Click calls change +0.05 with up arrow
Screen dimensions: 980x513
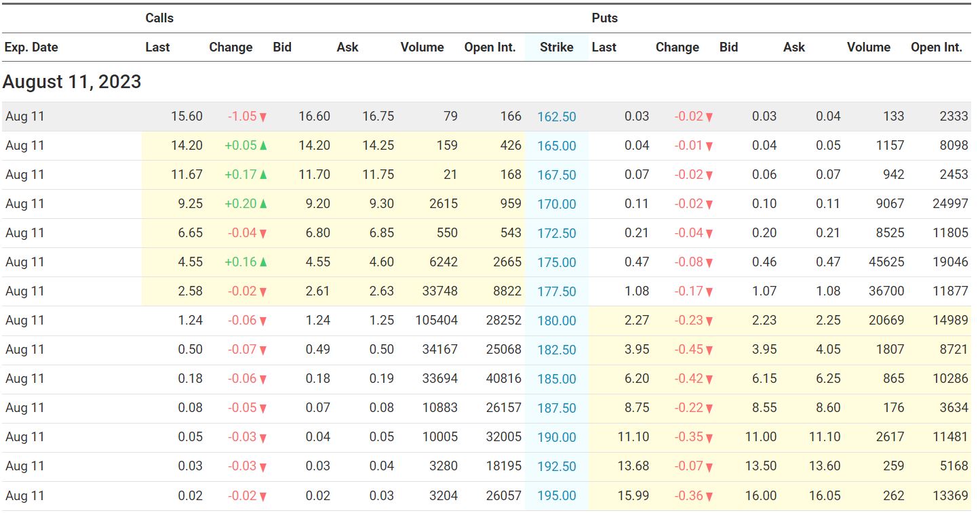(x=246, y=146)
